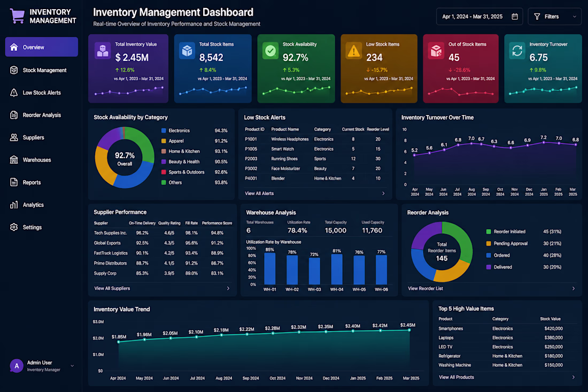588x392 pixels.
Task: Click the Stock Availability checkmark icon
Action: (x=270, y=51)
